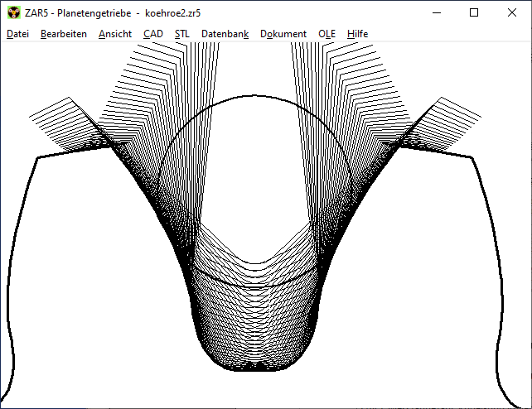This screenshot has width=532, height=409.
Task: Click the koehroe2.zr5 title bar text
Action: coord(172,12)
